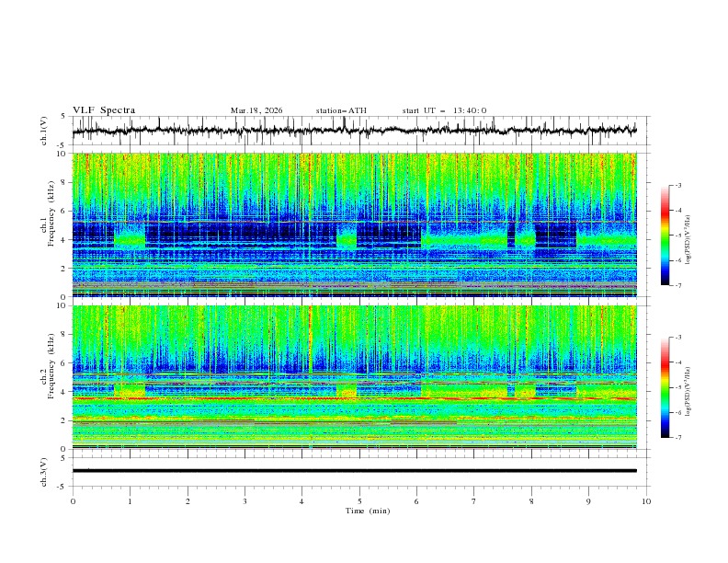Select the date text "Mar.18, 2026"
This screenshot has width=728, height=563.
(x=256, y=110)
